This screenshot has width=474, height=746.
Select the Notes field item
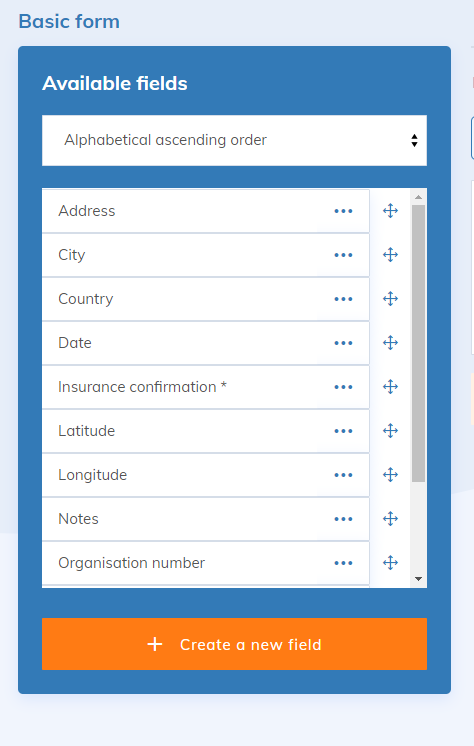[x=206, y=519]
